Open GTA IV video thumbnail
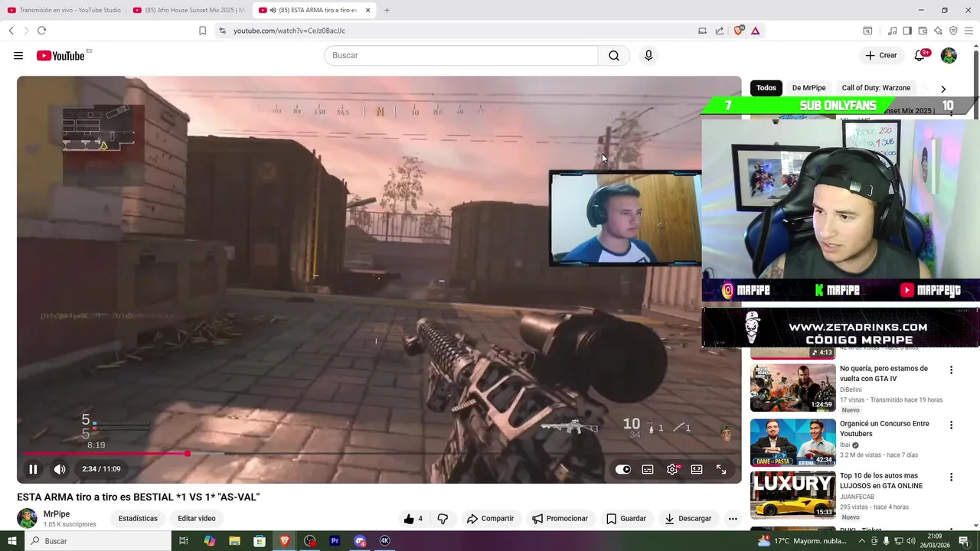980x551 pixels. [792, 387]
